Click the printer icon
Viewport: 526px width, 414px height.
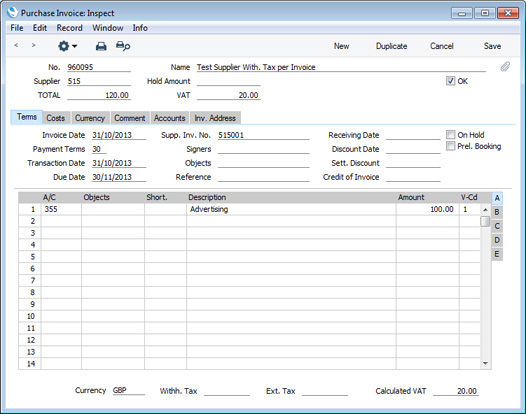[101, 46]
